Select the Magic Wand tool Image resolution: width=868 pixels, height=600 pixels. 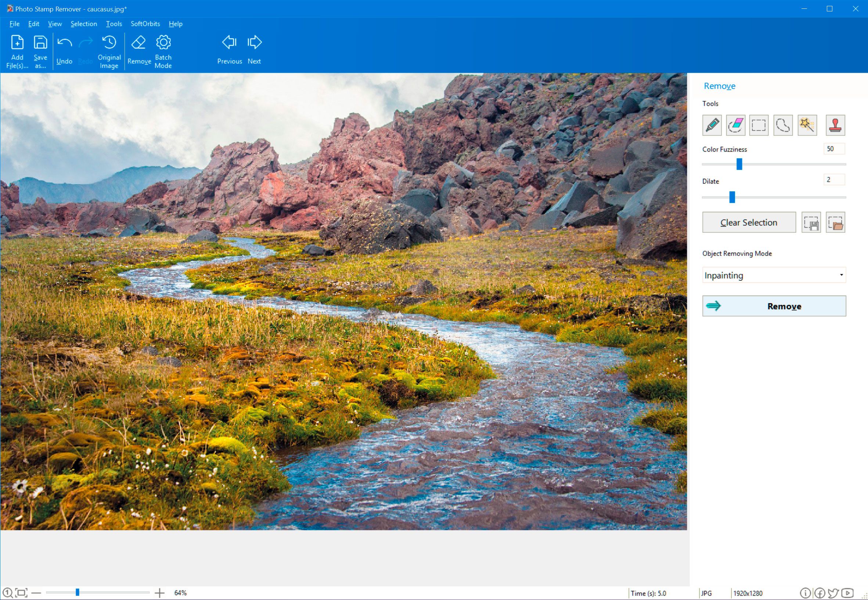pyautogui.click(x=807, y=124)
